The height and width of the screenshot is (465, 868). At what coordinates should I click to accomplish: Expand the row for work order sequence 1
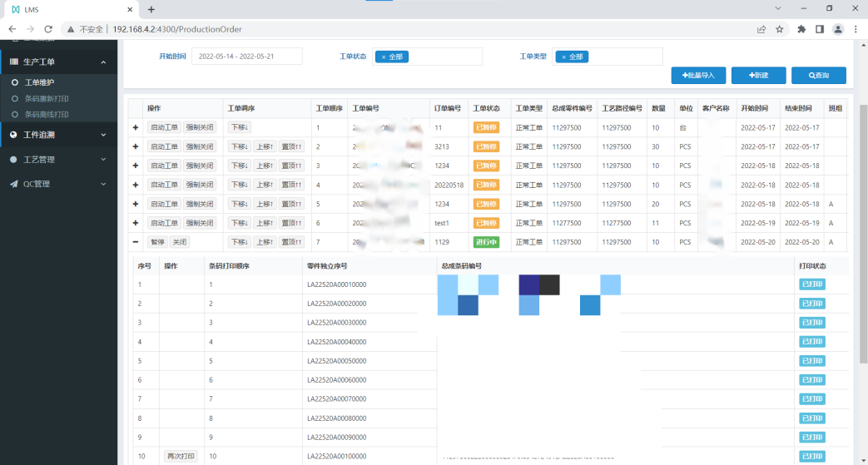136,127
